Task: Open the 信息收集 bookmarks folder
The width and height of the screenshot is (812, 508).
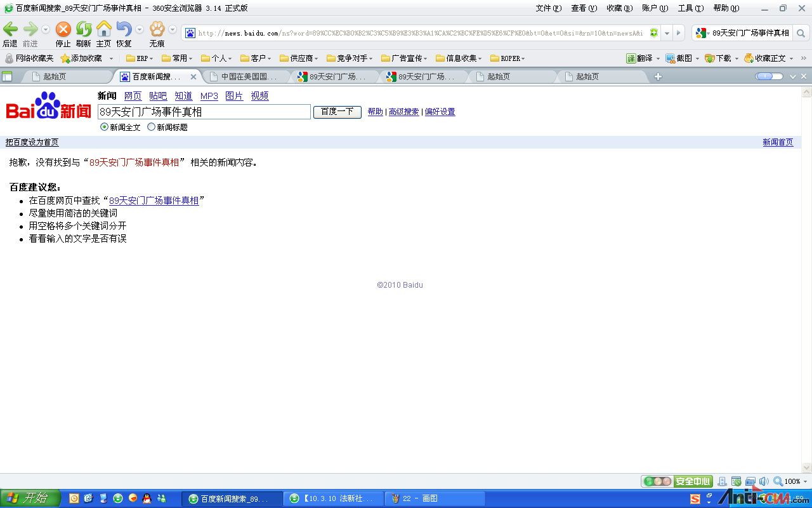Action: [x=459, y=58]
